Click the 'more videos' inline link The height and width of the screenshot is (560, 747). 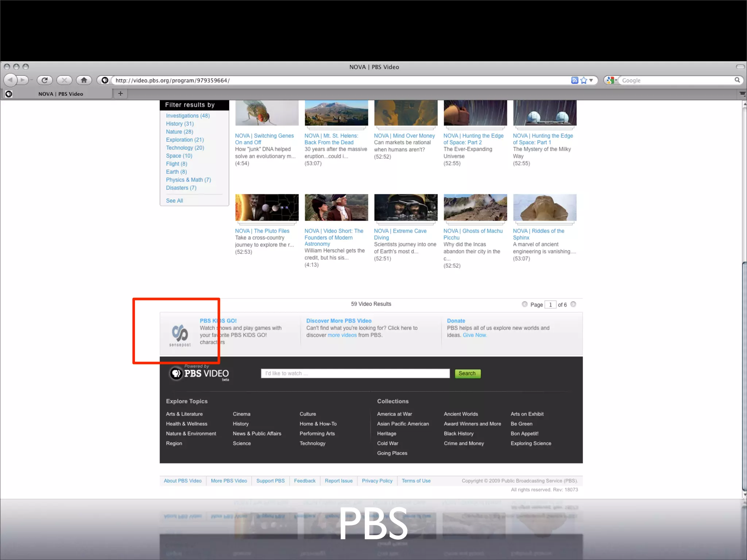point(342,335)
